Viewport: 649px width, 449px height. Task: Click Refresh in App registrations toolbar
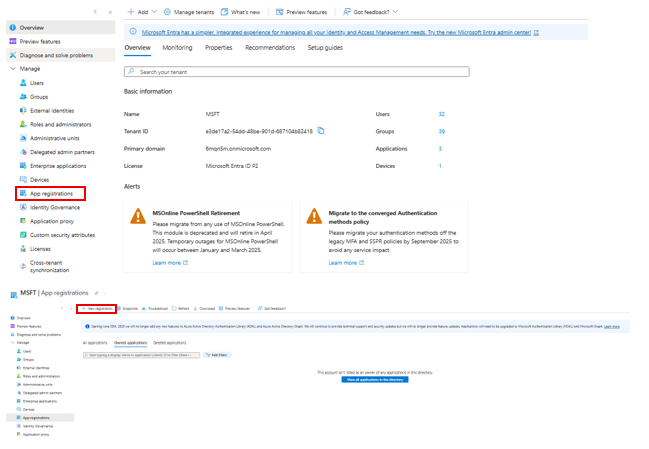[x=180, y=309]
